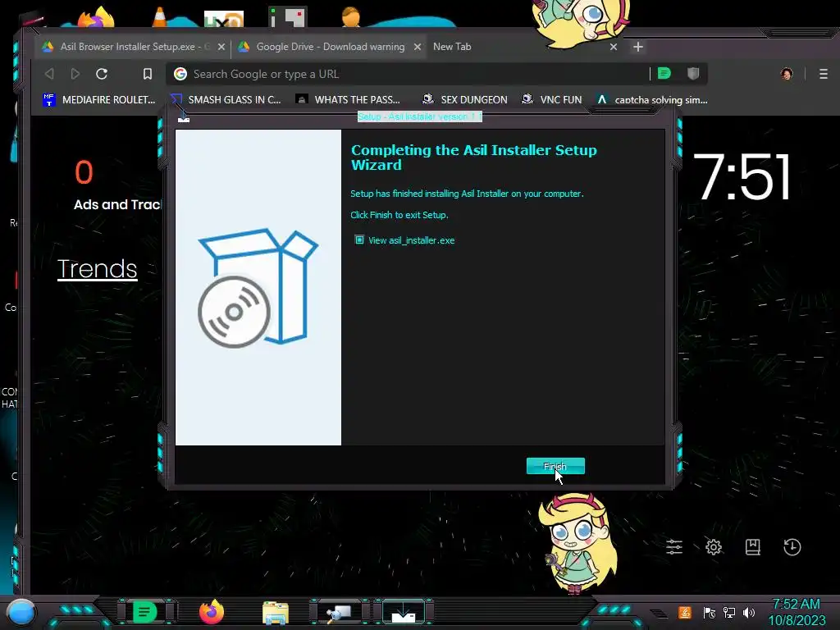The image size is (840, 630).
Task: Click the Start orb on the taskbar
Action: click(21, 612)
